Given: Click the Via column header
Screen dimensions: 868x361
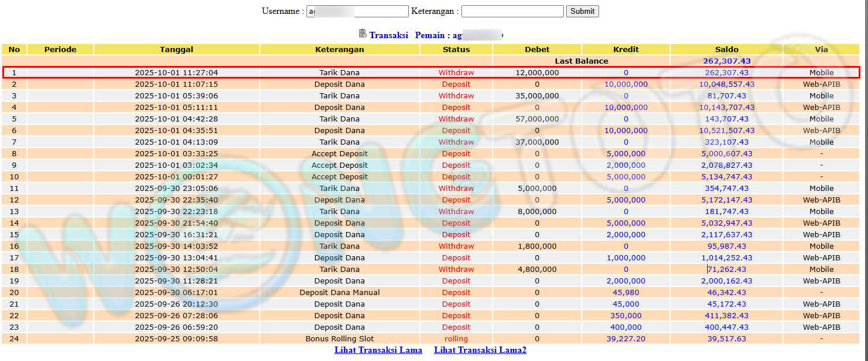Looking at the screenshot, I should [821, 49].
